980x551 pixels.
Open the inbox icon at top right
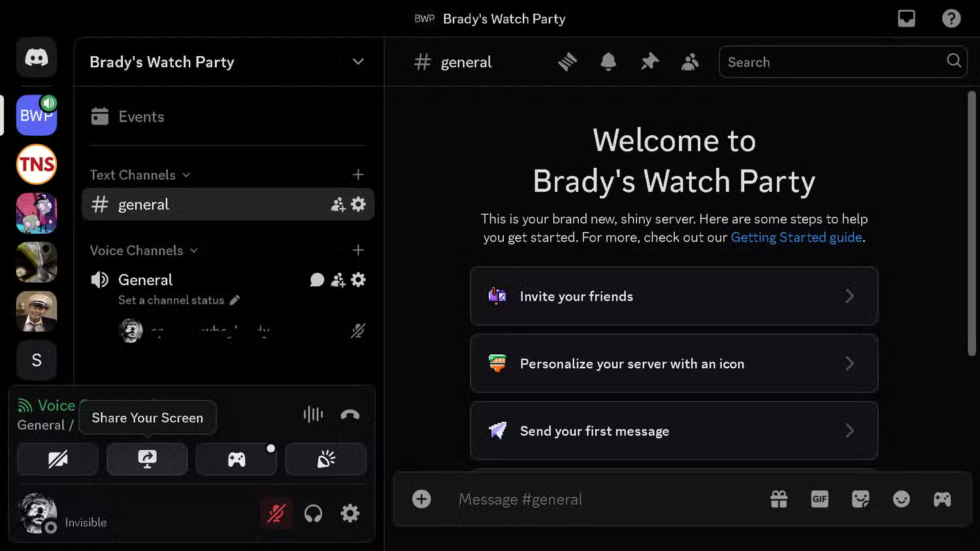click(x=907, y=18)
